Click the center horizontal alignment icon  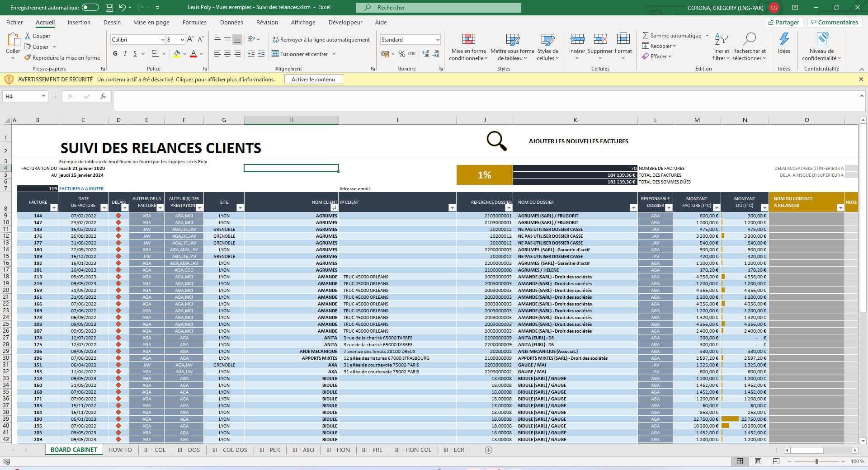tap(227, 54)
